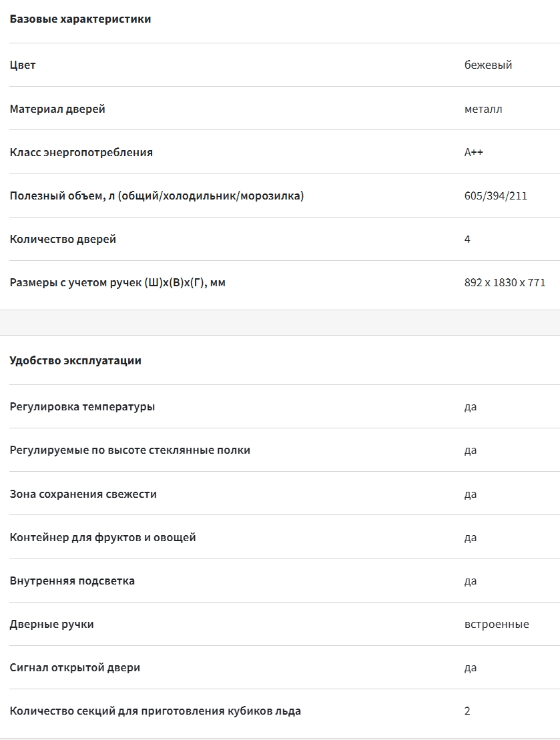Click the Класс энергопотребления label
Screen dimensions: 560x740
[81, 152]
